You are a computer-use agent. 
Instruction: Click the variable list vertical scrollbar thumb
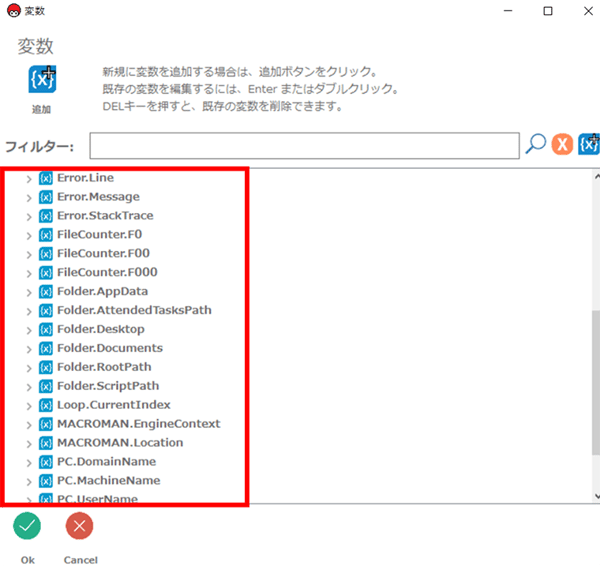(595, 383)
